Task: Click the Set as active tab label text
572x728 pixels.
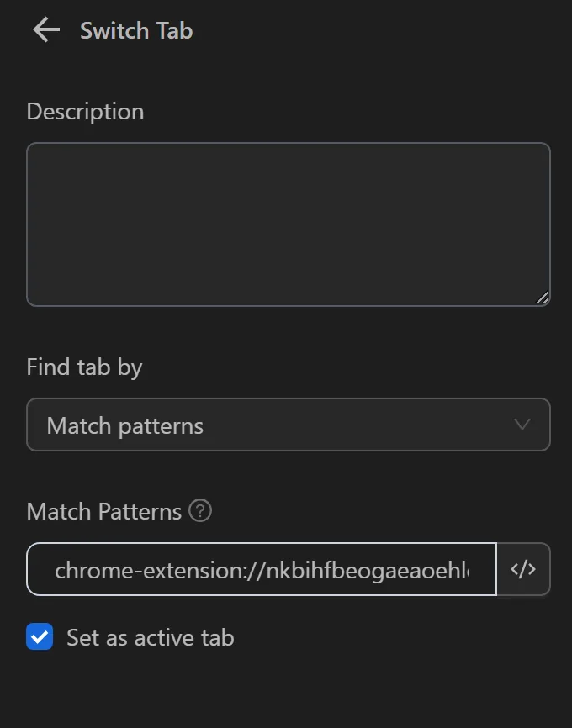Action: click(x=150, y=637)
